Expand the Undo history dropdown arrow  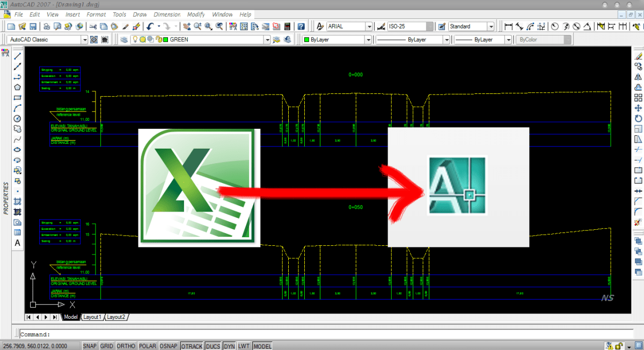pyautogui.click(x=159, y=26)
